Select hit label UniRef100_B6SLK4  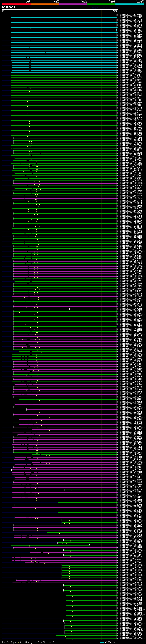click(131, 65)
